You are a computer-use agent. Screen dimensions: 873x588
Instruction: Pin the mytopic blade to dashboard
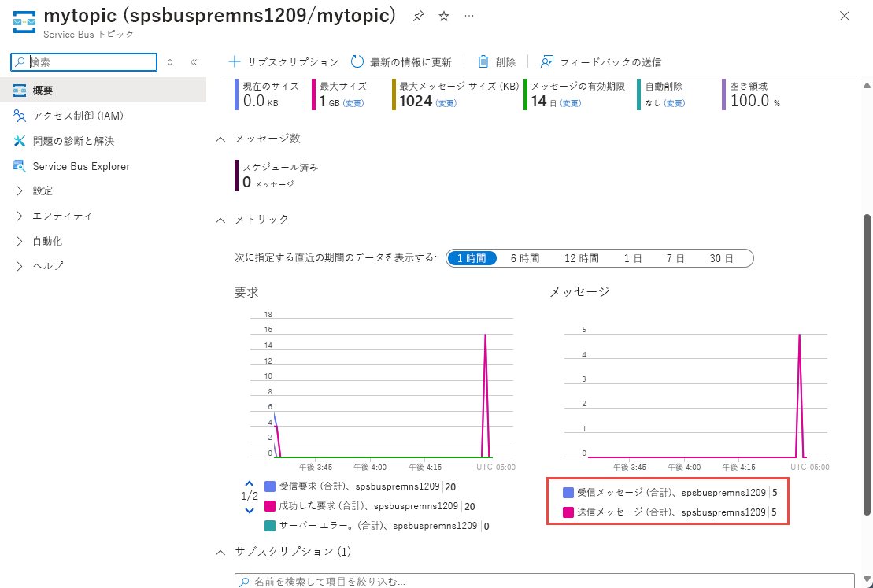(419, 17)
